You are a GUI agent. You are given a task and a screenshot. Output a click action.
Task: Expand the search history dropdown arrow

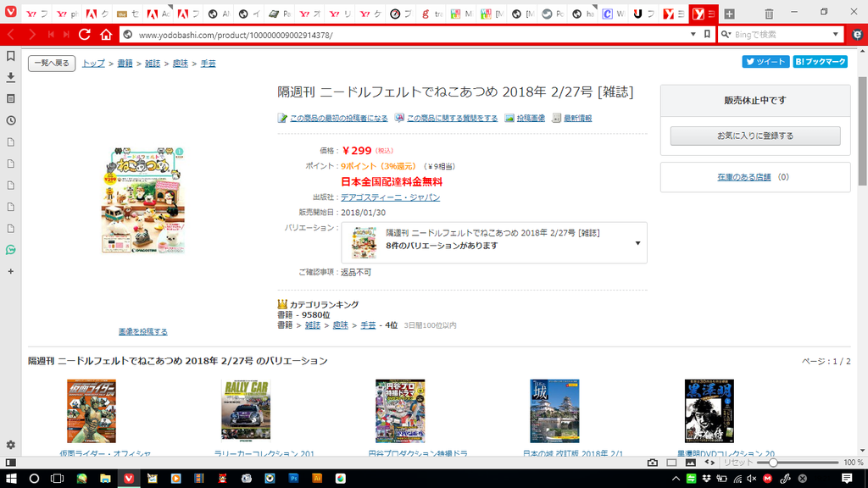click(836, 35)
